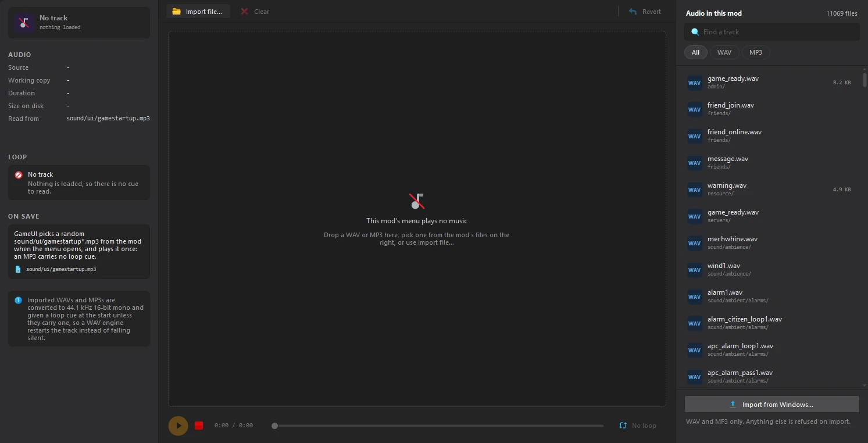Screen dimensions: 868x443
Task: Toggle the No loop control
Action: click(x=638, y=426)
